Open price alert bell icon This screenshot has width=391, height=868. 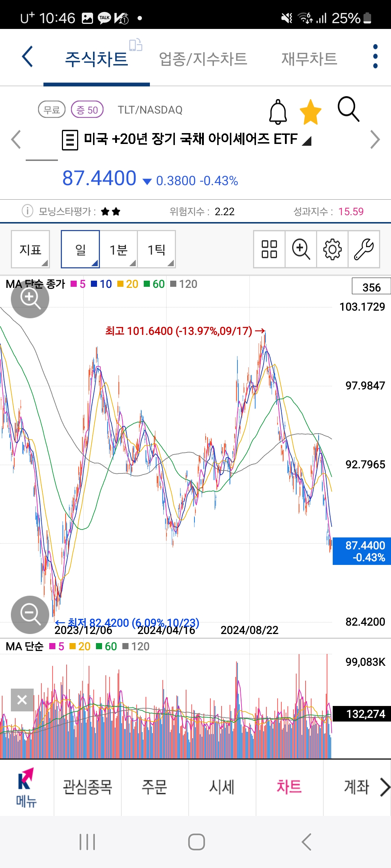click(278, 112)
